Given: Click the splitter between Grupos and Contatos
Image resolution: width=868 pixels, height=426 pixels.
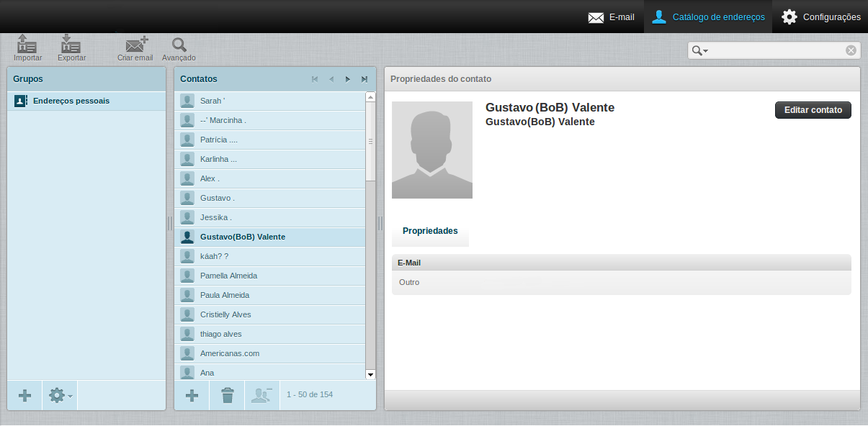Looking at the screenshot, I should [170, 223].
